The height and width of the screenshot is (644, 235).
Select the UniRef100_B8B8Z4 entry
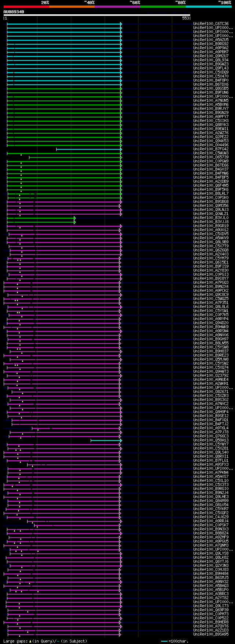[211, 533]
